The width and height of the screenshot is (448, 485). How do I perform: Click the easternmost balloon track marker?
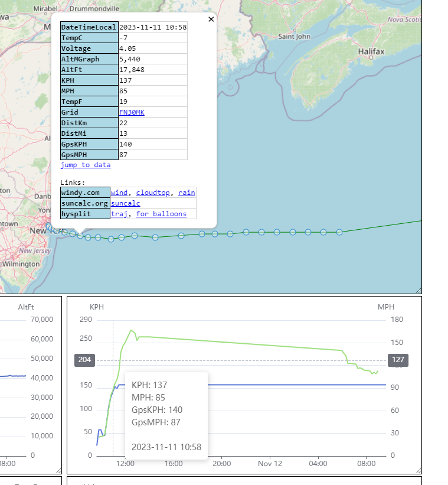pos(372,232)
